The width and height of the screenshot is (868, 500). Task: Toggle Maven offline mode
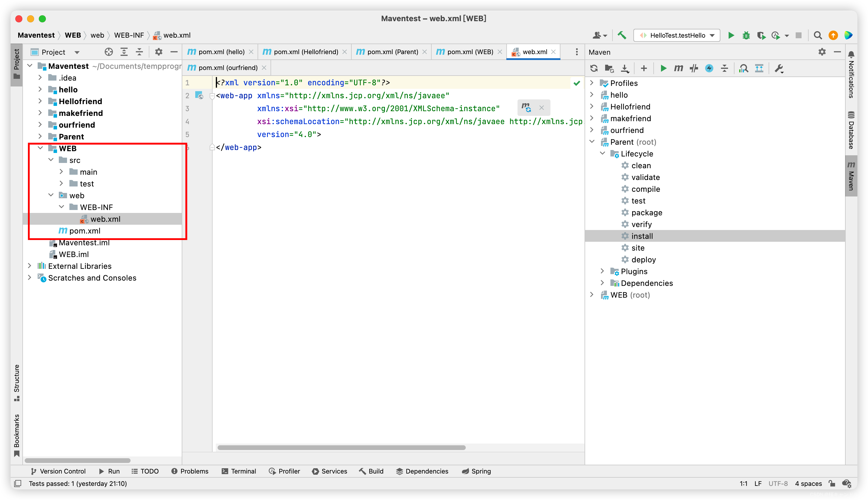(694, 68)
